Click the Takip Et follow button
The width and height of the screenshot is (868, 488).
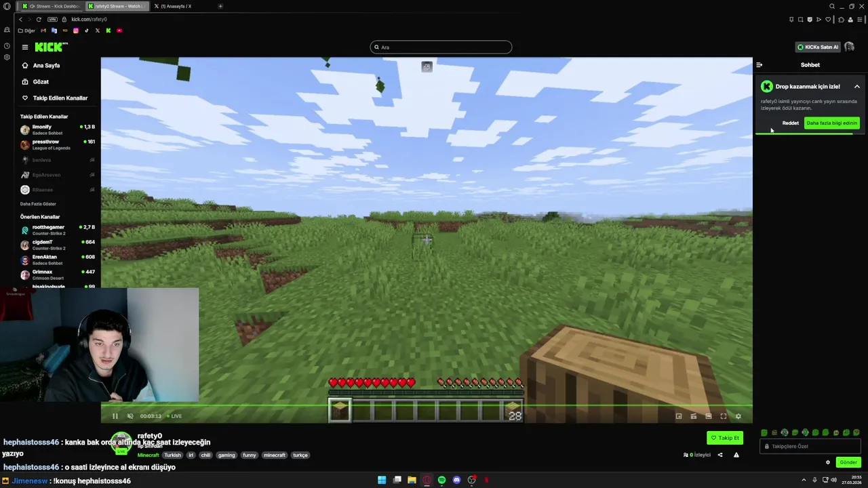tap(725, 438)
